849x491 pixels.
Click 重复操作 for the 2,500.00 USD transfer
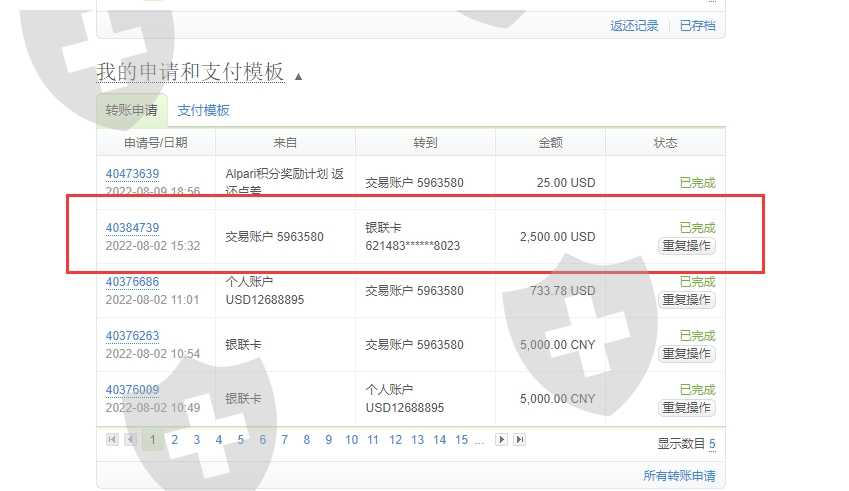[x=687, y=246]
